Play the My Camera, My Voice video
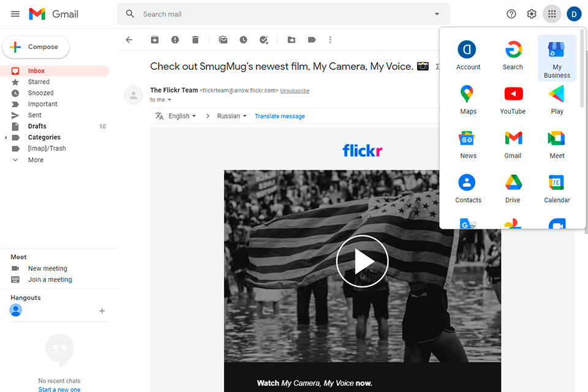This screenshot has height=392, width=588. (362, 261)
